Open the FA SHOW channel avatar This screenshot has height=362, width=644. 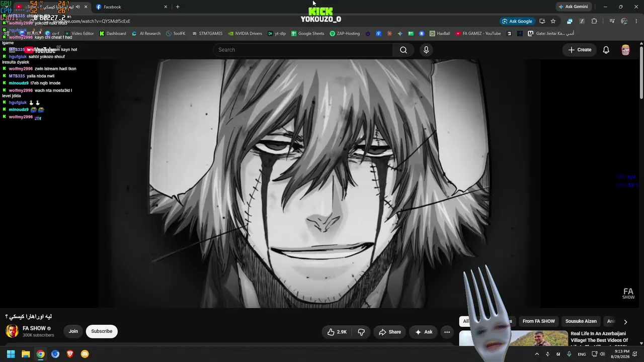12,331
